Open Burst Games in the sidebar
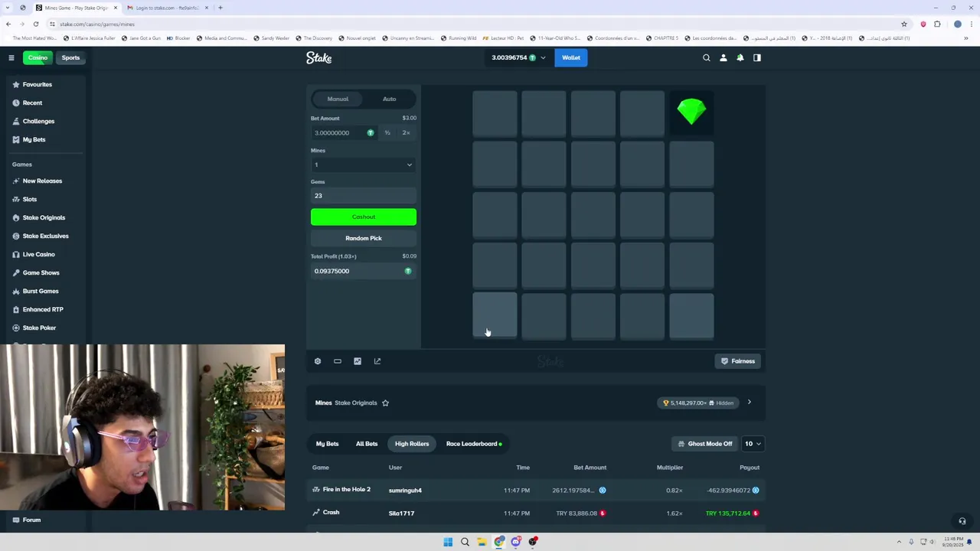Screen dimensions: 980x551 coord(41,291)
